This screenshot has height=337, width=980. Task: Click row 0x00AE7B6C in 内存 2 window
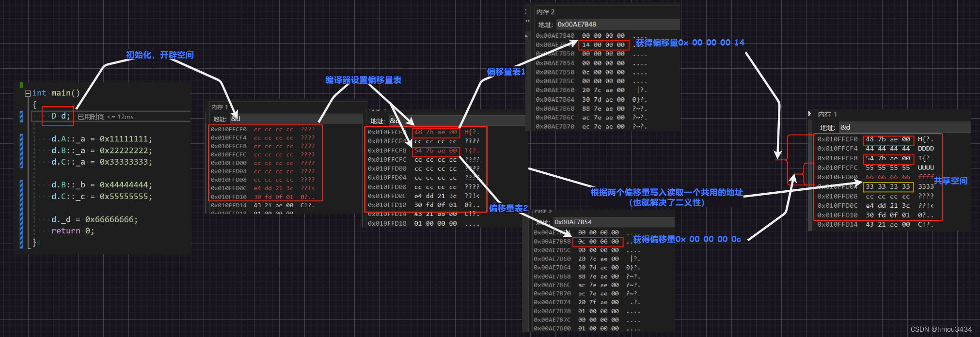coord(591,118)
